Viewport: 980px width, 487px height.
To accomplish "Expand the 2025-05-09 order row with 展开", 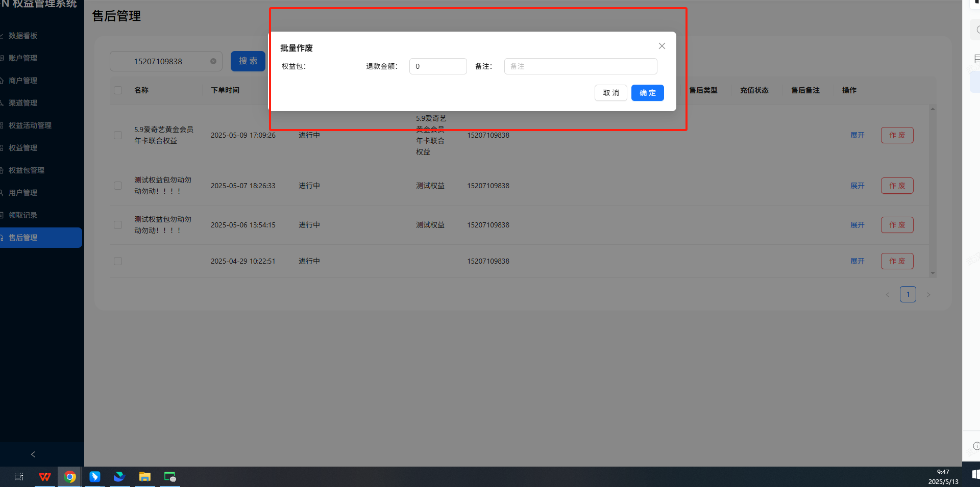I will coord(857,135).
